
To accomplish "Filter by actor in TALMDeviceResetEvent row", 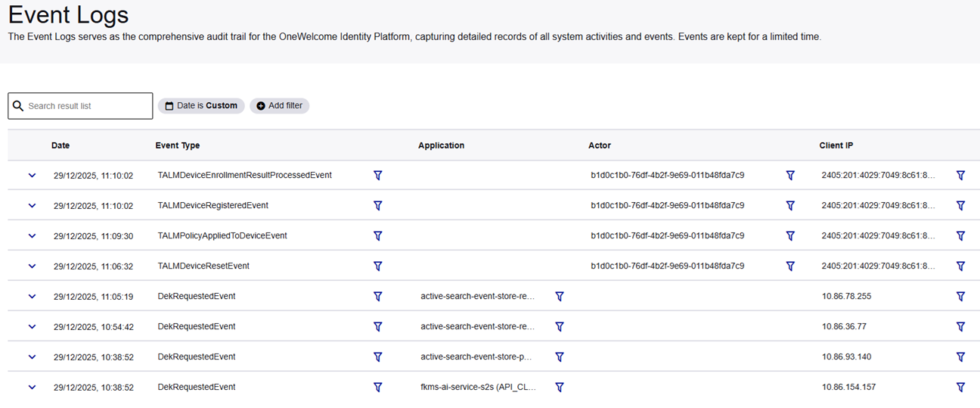I will 790,266.
